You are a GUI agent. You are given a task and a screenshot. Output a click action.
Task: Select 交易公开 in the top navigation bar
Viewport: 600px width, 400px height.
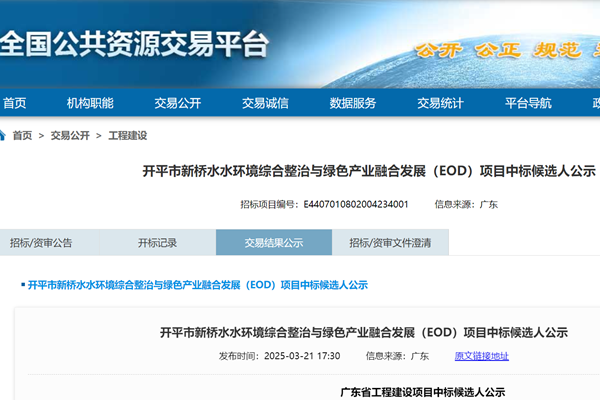[x=177, y=103]
